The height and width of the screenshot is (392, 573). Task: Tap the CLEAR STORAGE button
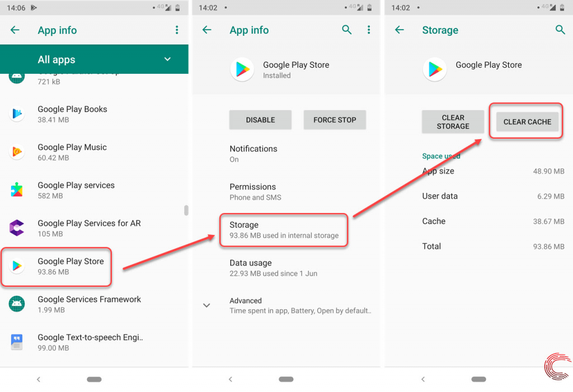[x=453, y=122]
